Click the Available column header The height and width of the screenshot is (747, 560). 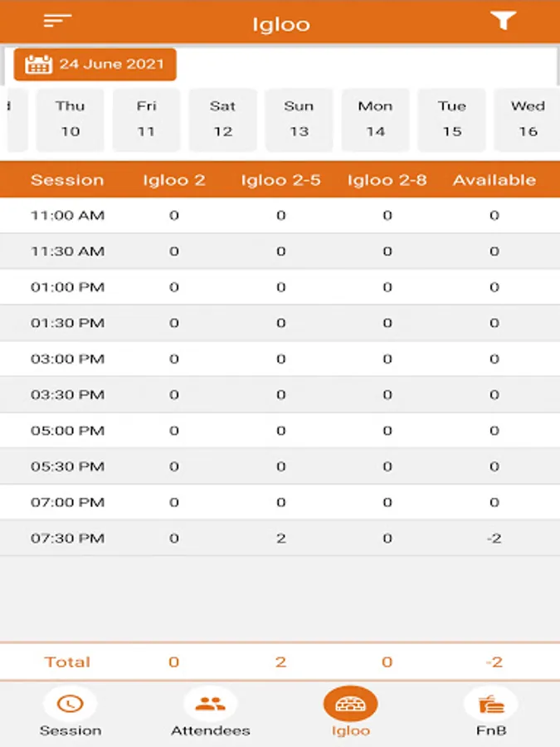coord(494,180)
